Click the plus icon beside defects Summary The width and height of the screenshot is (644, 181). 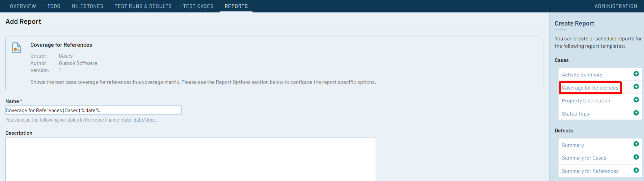tap(636, 144)
